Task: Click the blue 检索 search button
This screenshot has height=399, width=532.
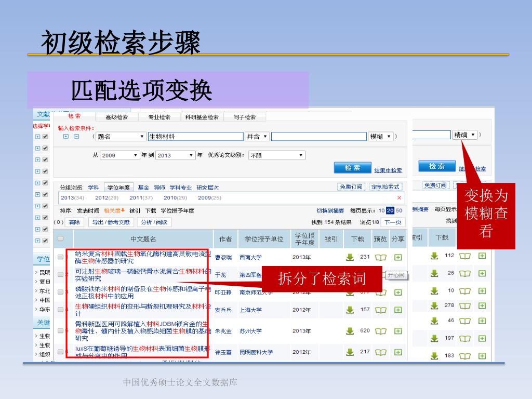Action: click(352, 168)
